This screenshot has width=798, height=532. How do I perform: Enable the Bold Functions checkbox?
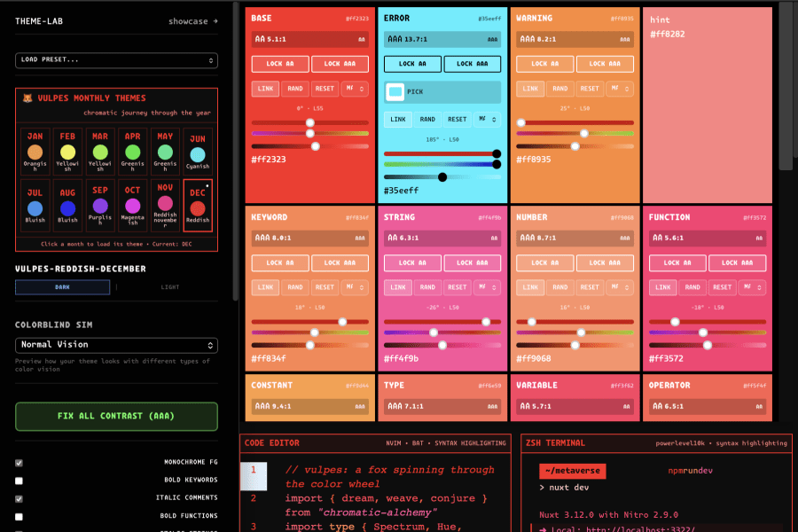point(19,517)
